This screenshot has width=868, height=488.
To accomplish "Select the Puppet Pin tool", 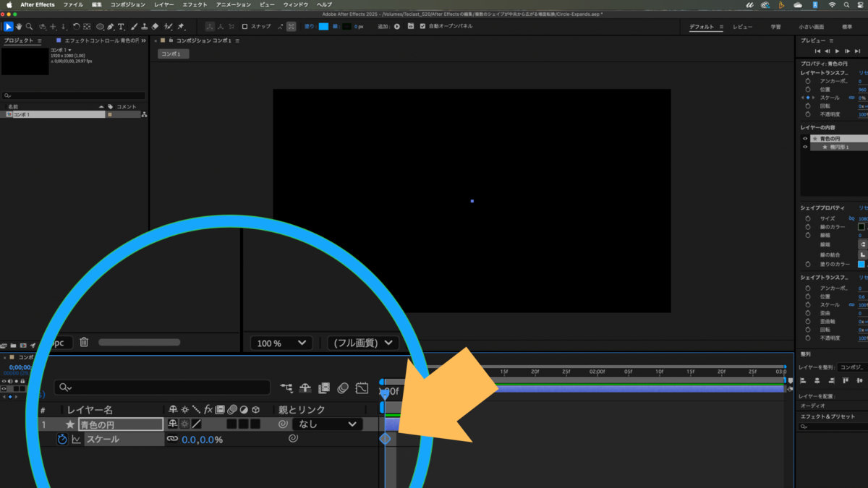I will coord(181,27).
